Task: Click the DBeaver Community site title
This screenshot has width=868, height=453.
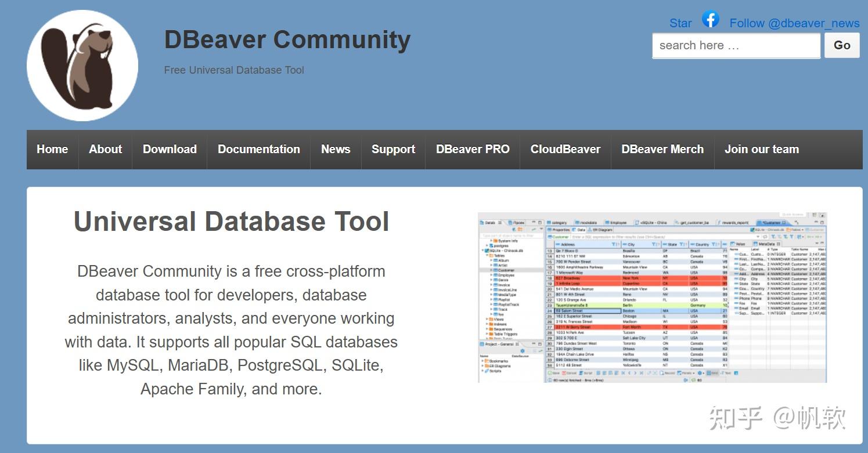Action: [287, 39]
